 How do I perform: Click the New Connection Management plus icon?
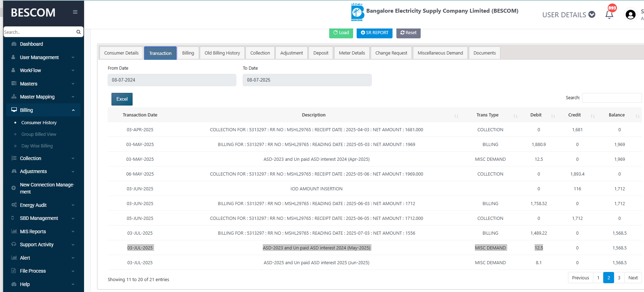tap(13, 188)
